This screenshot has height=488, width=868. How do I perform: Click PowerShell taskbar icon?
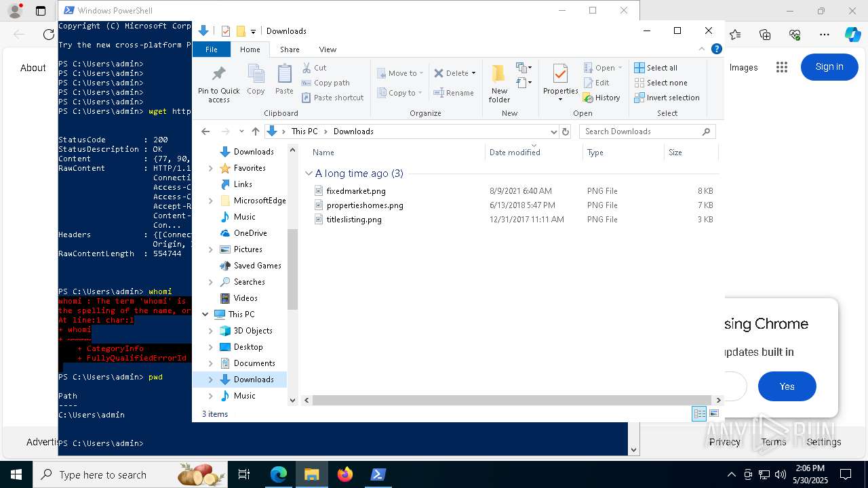click(x=378, y=474)
